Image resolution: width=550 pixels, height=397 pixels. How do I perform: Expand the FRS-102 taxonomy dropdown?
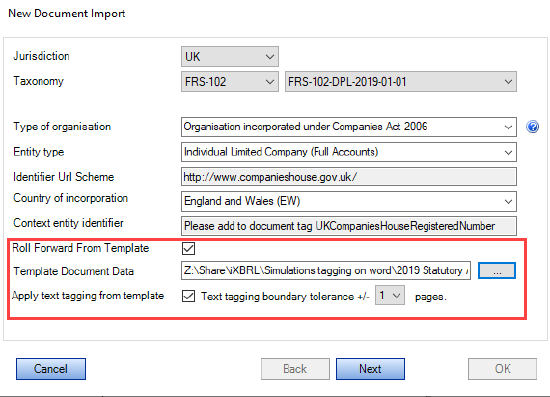coord(230,82)
